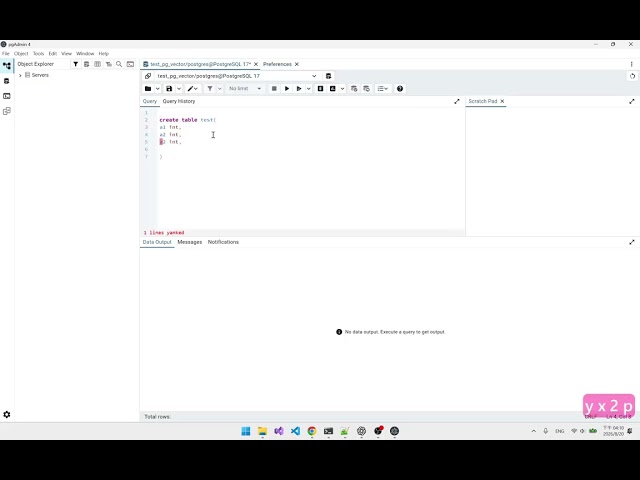640x480 pixels.
Task: Expand the Query editor panel
Action: pos(457,101)
